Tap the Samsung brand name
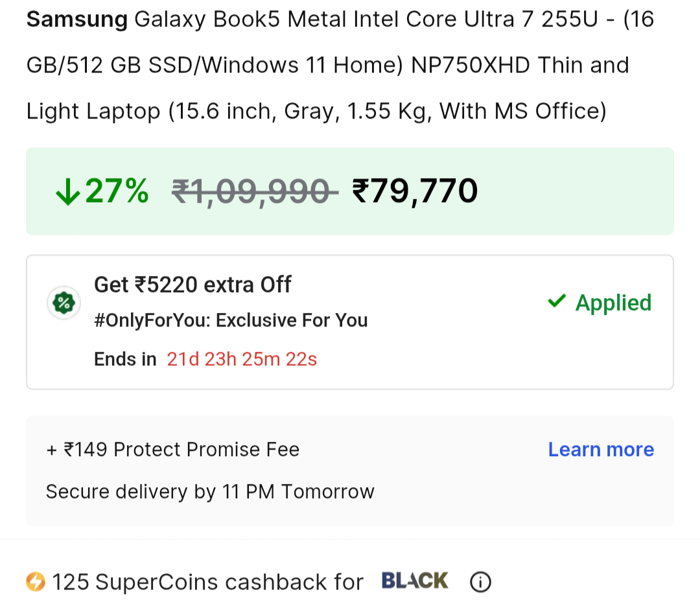 tap(76, 20)
